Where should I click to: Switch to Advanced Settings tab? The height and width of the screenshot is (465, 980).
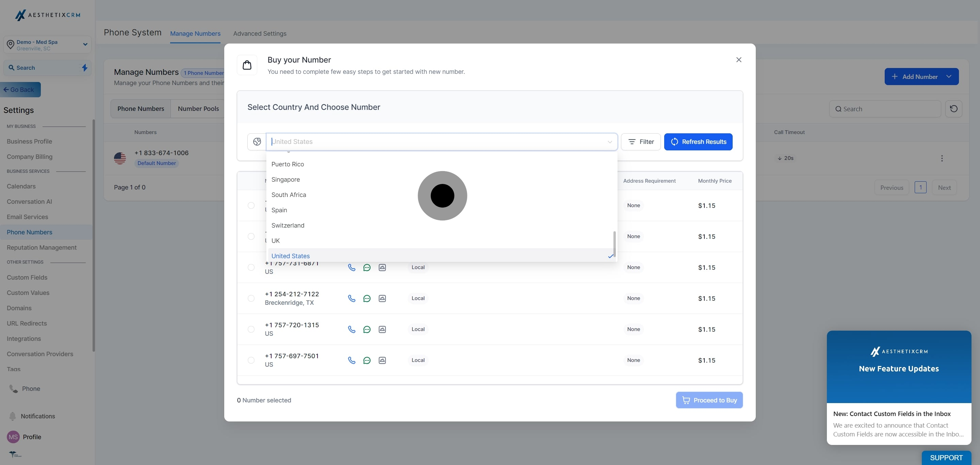[259, 33]
